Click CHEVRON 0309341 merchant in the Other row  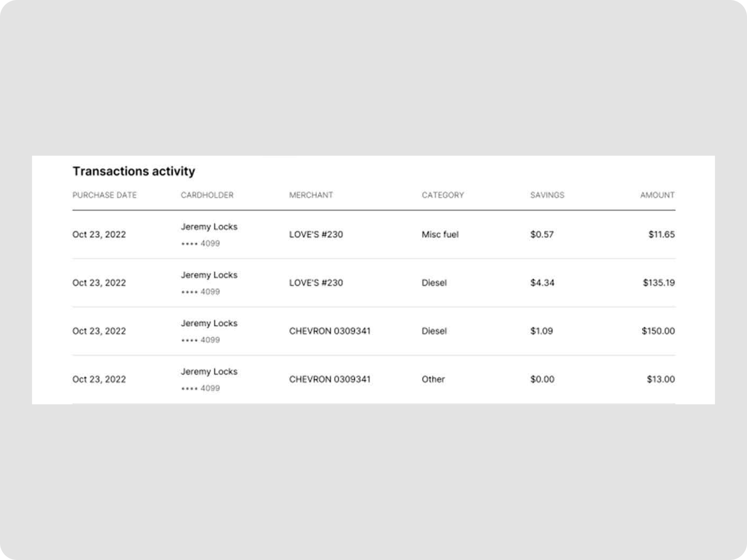(x=329, y=379)
